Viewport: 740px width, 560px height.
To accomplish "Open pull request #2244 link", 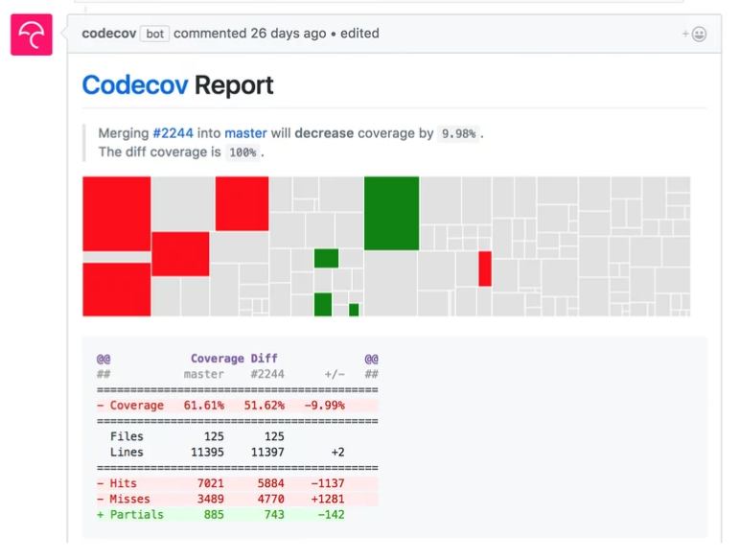I will 173,133.
